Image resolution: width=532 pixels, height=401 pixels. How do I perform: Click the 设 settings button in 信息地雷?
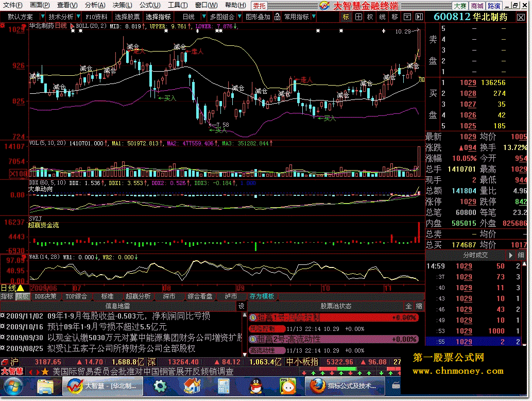coord(241,306)
